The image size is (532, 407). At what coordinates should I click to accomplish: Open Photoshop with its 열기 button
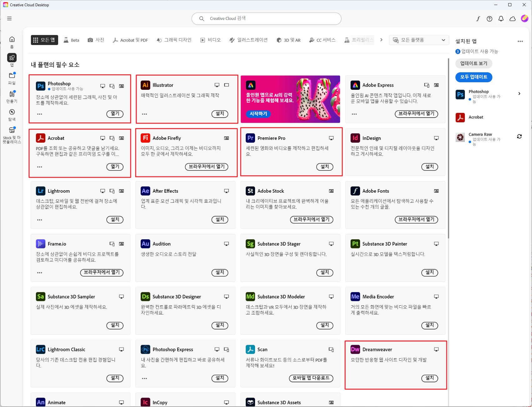pyautogui.click(x=115, y=114)
